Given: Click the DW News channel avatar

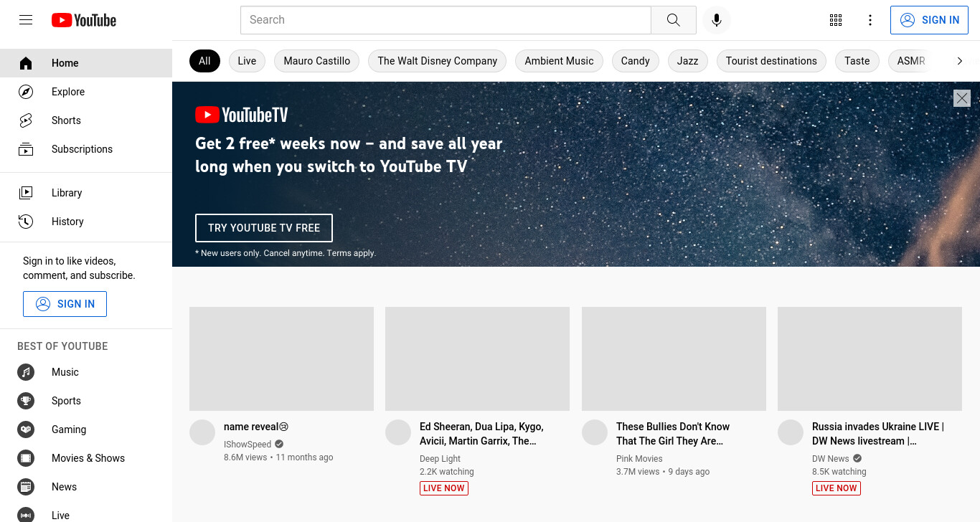Looking at the screenshot, I should pos(791,432).
